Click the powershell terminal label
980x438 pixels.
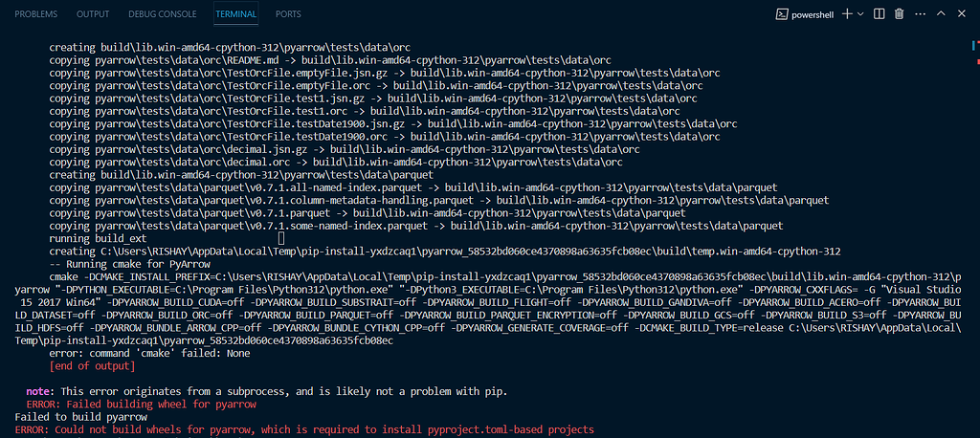pyautogui.click(x=814, y=14)
